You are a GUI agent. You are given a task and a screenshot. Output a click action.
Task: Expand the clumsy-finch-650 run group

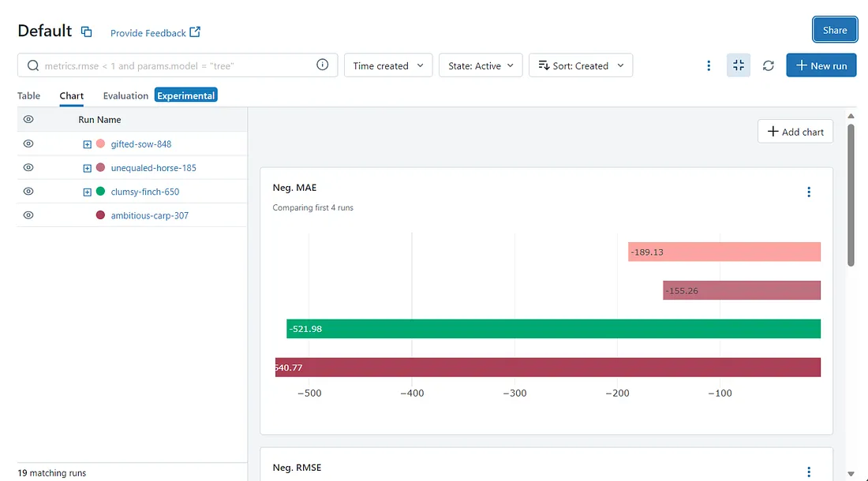tap(87, 192)
